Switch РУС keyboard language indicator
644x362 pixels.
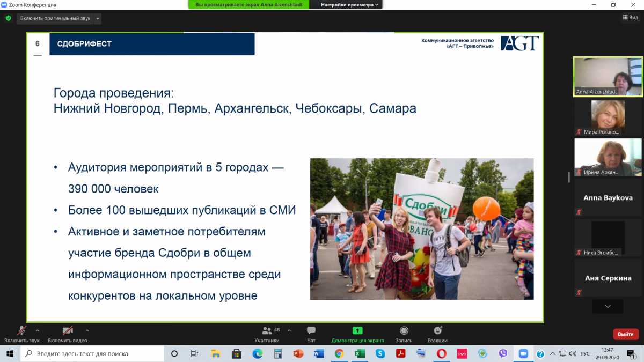(x=586, y=354)
